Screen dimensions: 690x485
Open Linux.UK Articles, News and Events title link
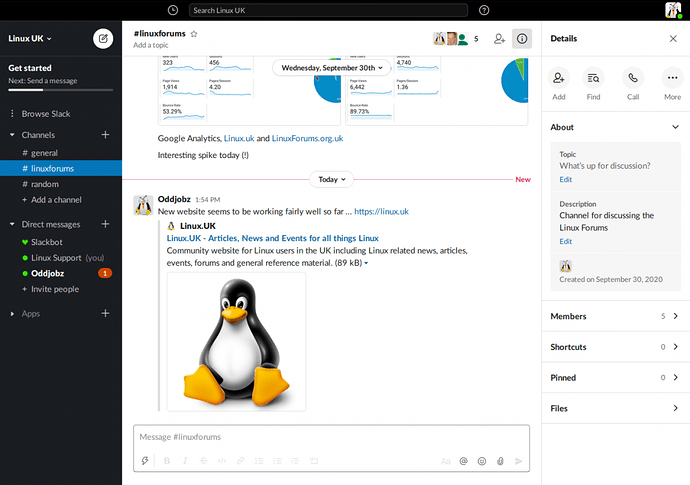pos(272,238)
